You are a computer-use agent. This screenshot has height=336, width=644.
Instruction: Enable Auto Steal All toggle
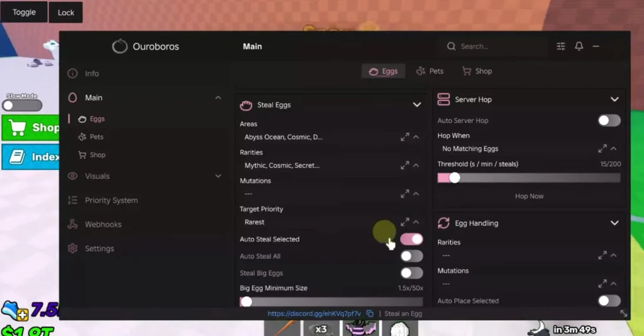click(411, 256)
